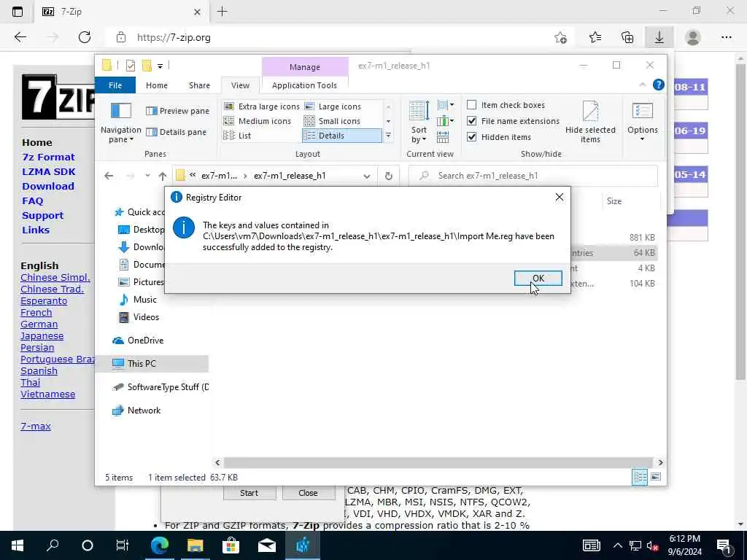
Task: Click the Search ex7-m1_release_h1 field
Action: coord(533,176)
